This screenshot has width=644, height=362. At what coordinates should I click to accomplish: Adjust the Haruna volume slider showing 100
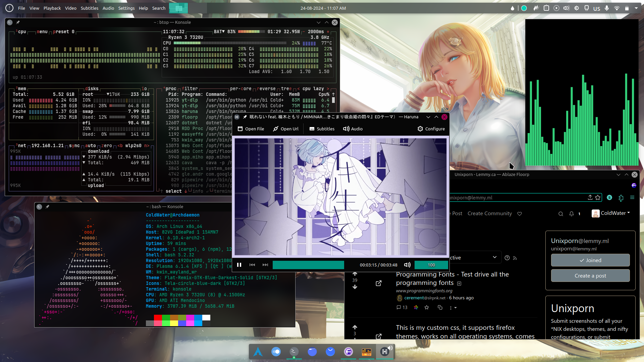431,265
